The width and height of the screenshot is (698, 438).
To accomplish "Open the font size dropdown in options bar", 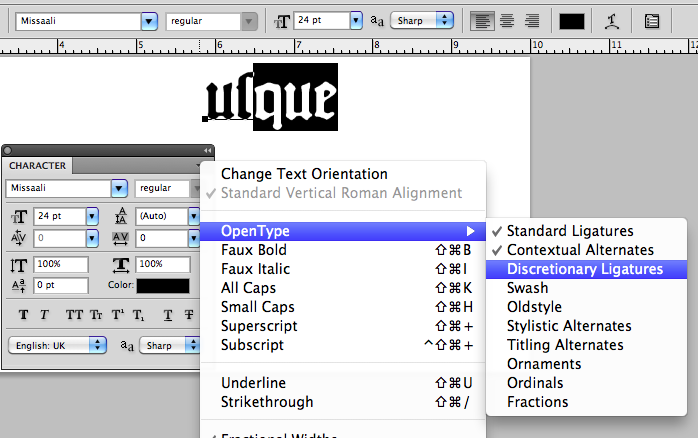I will click(355, 20).
